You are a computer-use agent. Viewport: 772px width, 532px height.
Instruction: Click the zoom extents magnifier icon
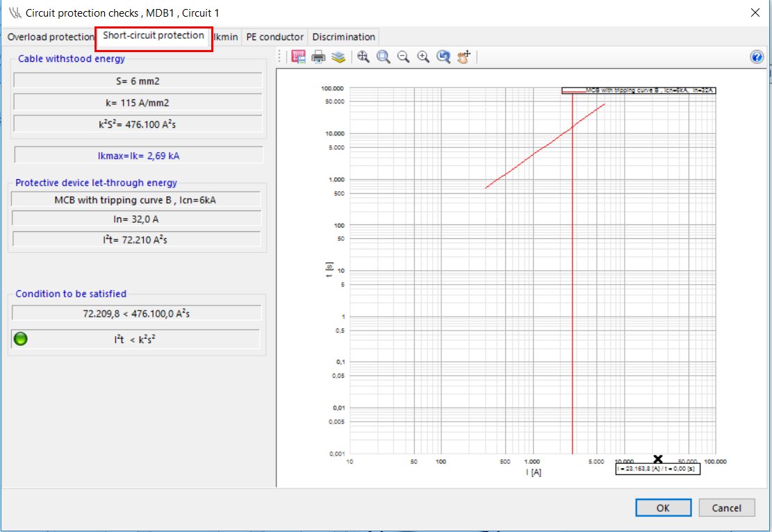click(x=363, y=57)
